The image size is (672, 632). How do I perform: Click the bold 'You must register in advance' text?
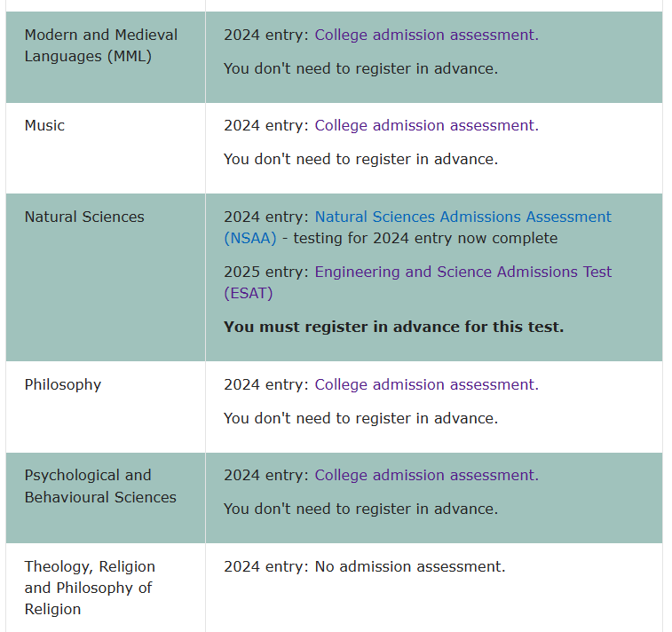[x=393, y=328]
